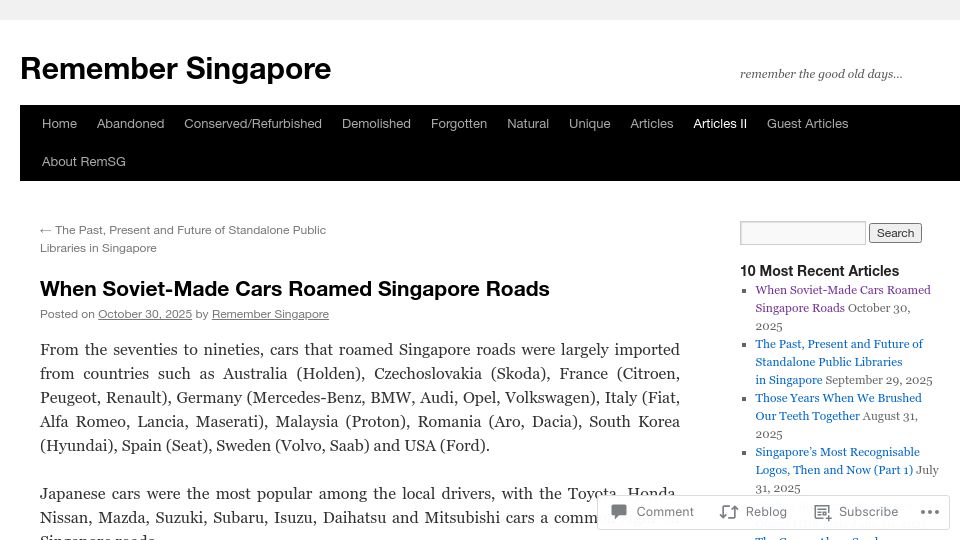Open the three-dots more options menu
960x540 pixels.
point(929,512)
